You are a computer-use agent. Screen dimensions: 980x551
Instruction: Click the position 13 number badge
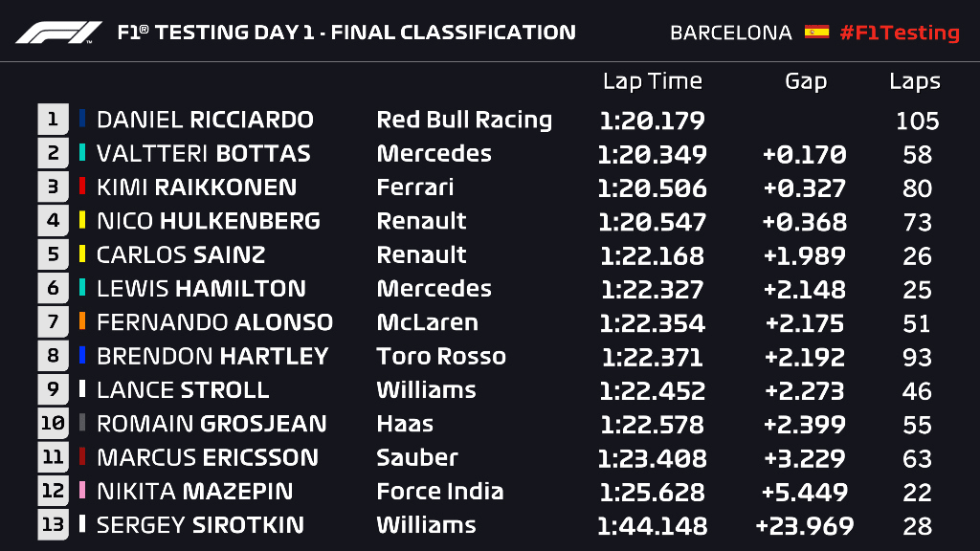point(53,524)
